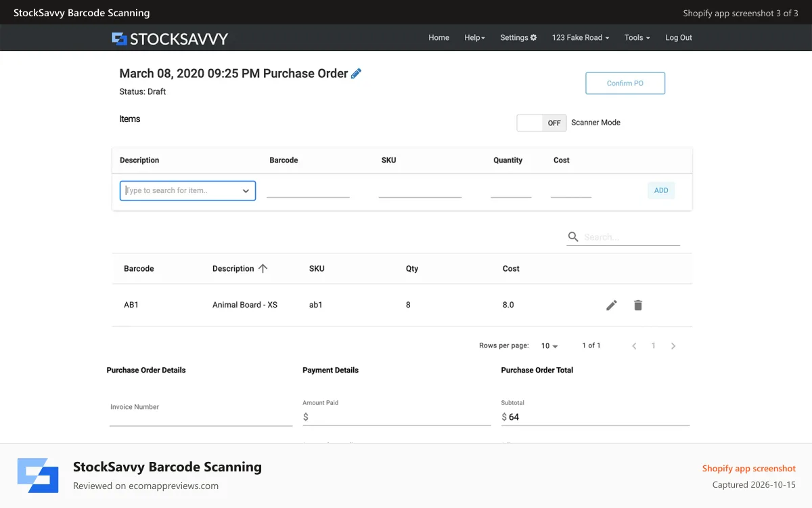The width and height of the screenshot is (812, 508).
Task: Focus the Quantity input field
Action: pyautogui.click(x=511, y=190)
